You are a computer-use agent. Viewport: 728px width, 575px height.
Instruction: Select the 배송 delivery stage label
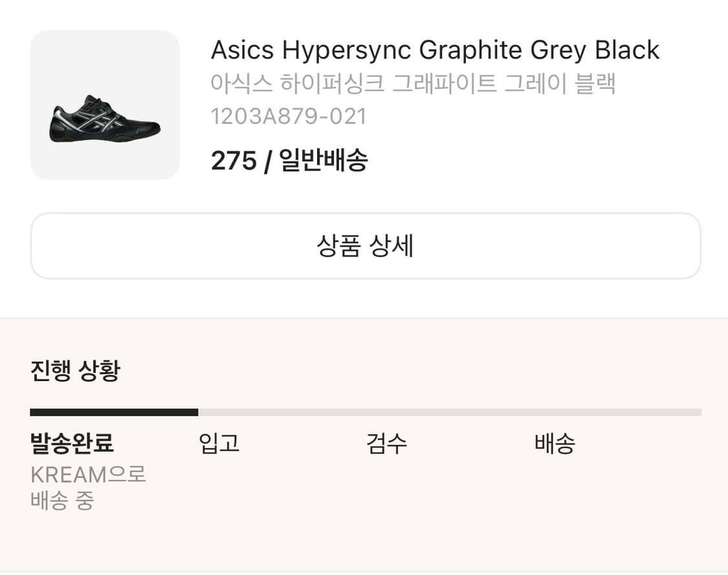tap(554, 443)
